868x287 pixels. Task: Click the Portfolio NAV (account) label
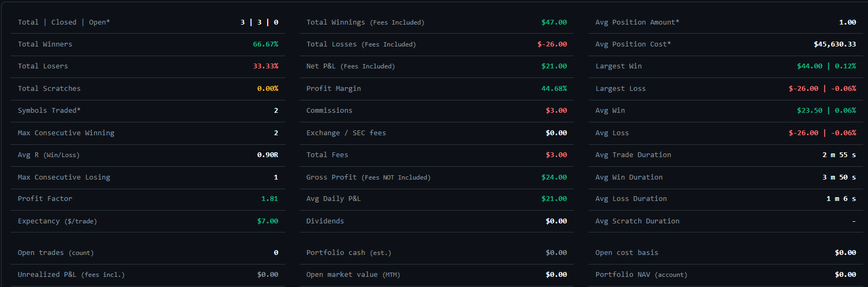[642, 275]
